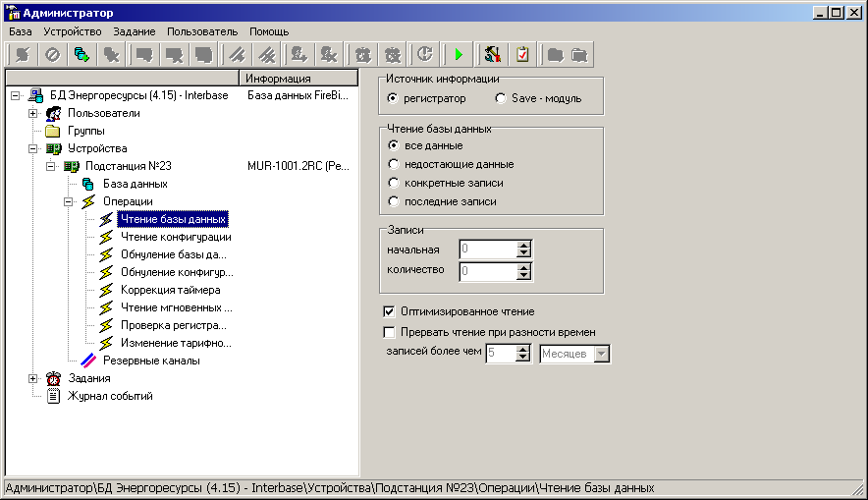
Task: Choose последние записи radio option
Action: pyautogui.click(x=394, y=201)
